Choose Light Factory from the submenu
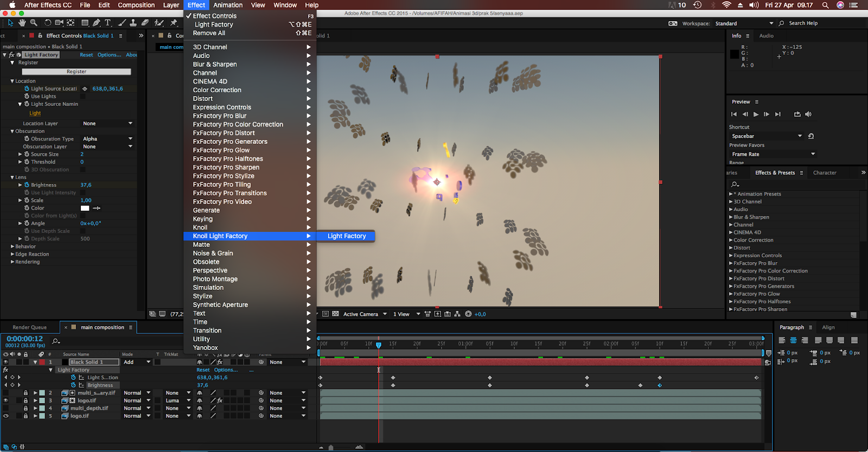 (x=347, y=236)
